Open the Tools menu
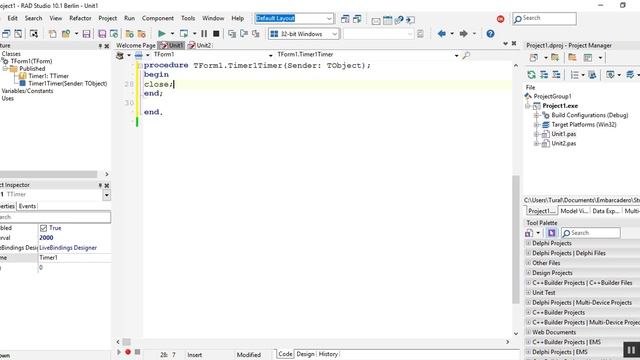 pos(188,18)
